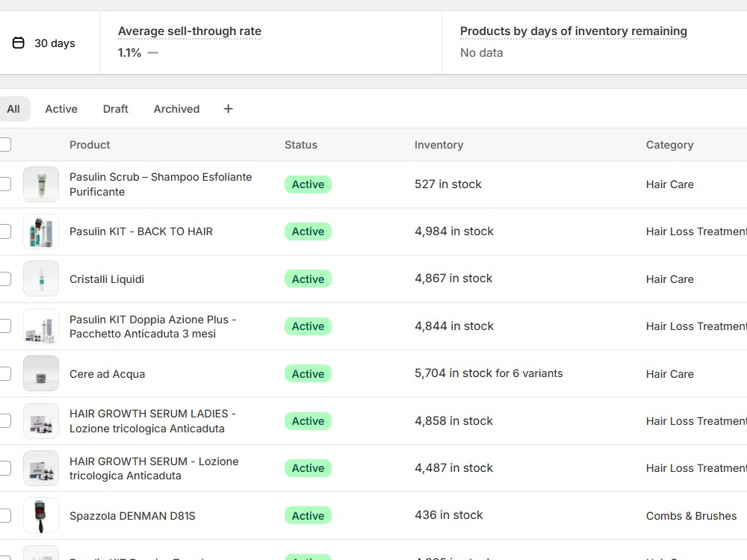Add a new view with plus icon

228,109
